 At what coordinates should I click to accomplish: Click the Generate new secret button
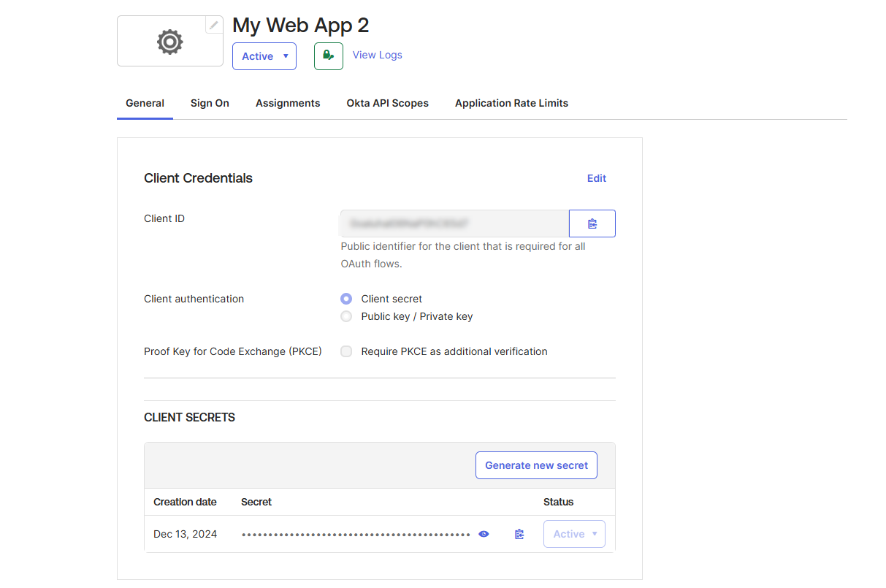tap(536, 465)
